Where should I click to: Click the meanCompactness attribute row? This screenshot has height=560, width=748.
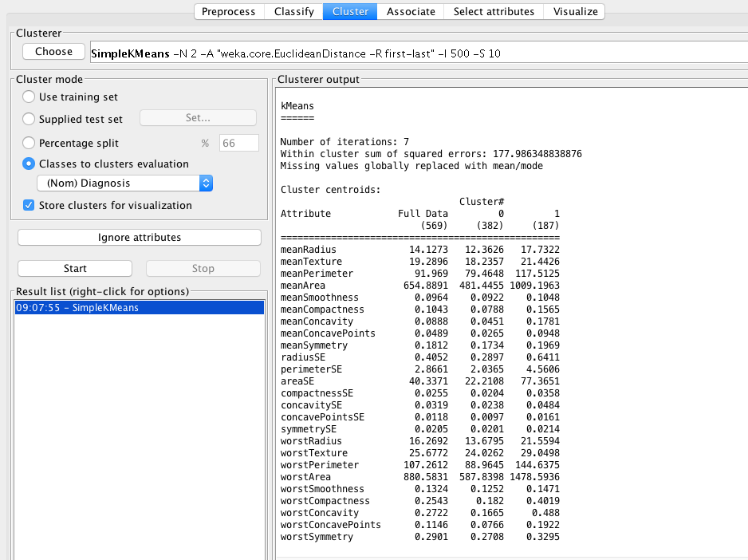(419, 310)
